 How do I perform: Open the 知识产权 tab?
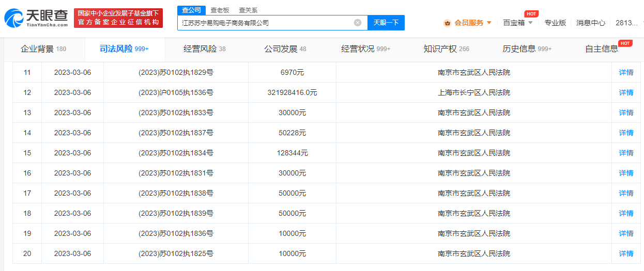tap(447, 49)
